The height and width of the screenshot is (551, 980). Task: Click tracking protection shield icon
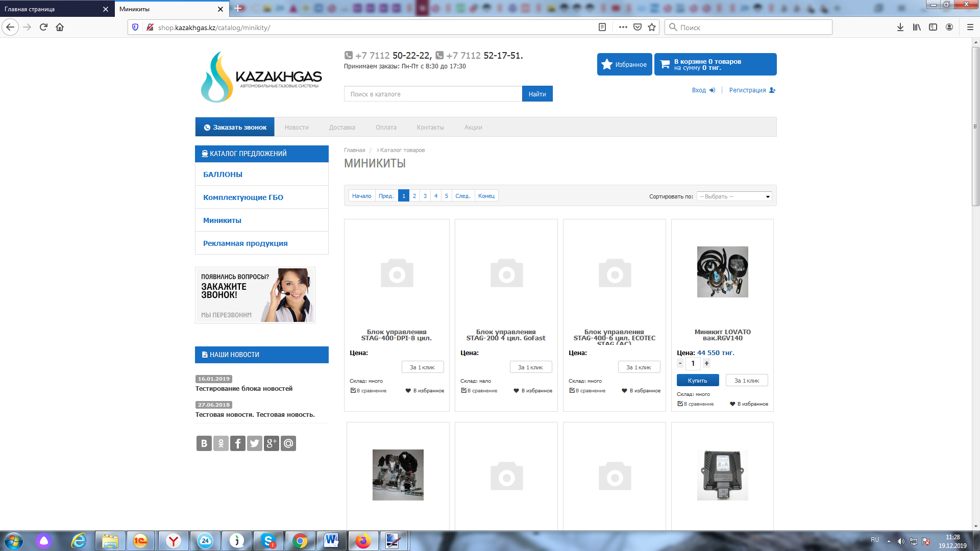[135, 27]
